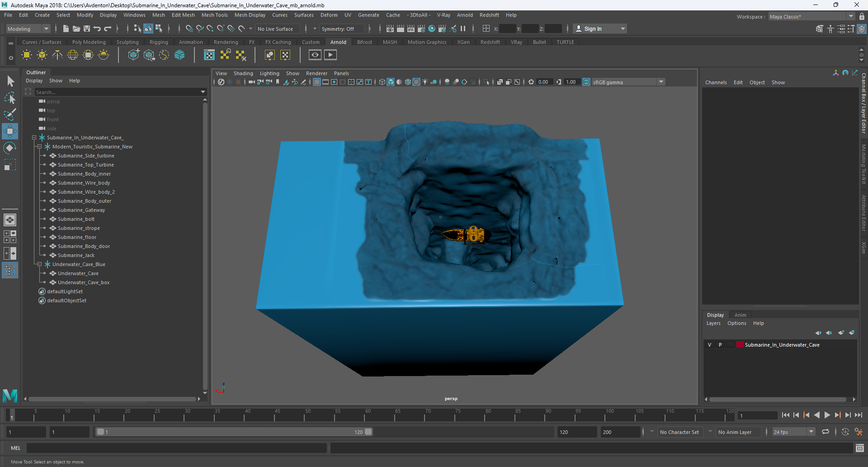
Task: Collapse Submarine_In_Underwater_Cave_ group node
Action: click(x=34, y=138)
